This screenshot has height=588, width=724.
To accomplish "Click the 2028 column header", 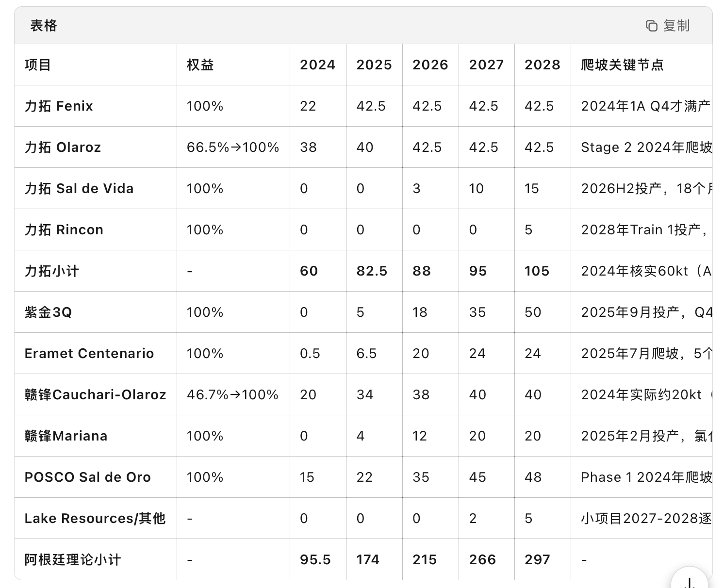I will (x=542, y=65).
